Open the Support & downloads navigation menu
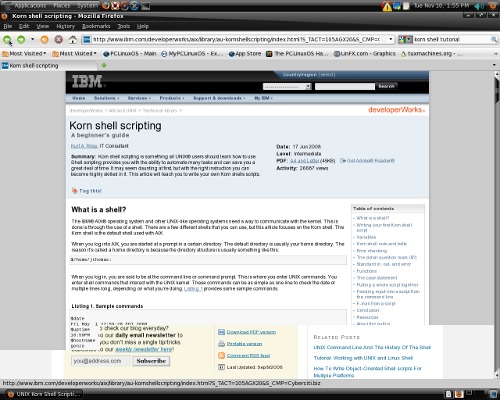Viewport: 500px width, 400px height. [x=219, y=98]
